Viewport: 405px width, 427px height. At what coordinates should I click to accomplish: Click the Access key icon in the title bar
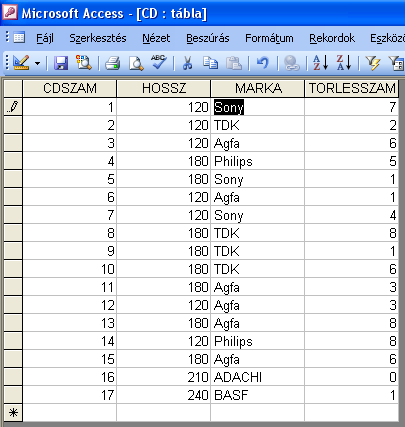point(10,13)
